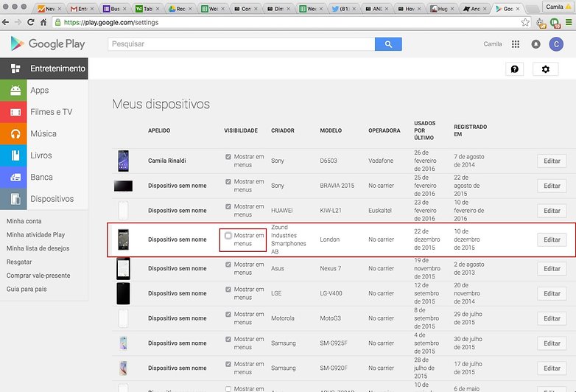The width and height of the screenshot is (576, 392).
Task: Click the BRAVIA 2015 TV thumbnail
Action: click(124, 186)
